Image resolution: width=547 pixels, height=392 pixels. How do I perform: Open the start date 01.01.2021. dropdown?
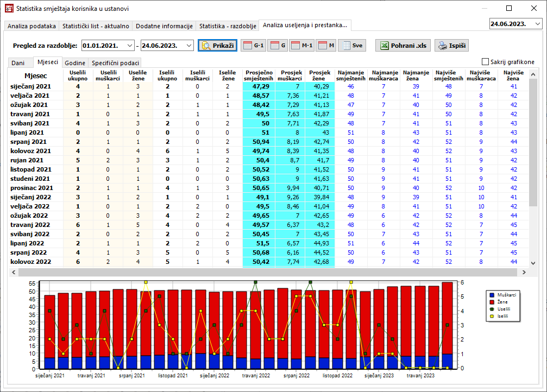point(129,46)
